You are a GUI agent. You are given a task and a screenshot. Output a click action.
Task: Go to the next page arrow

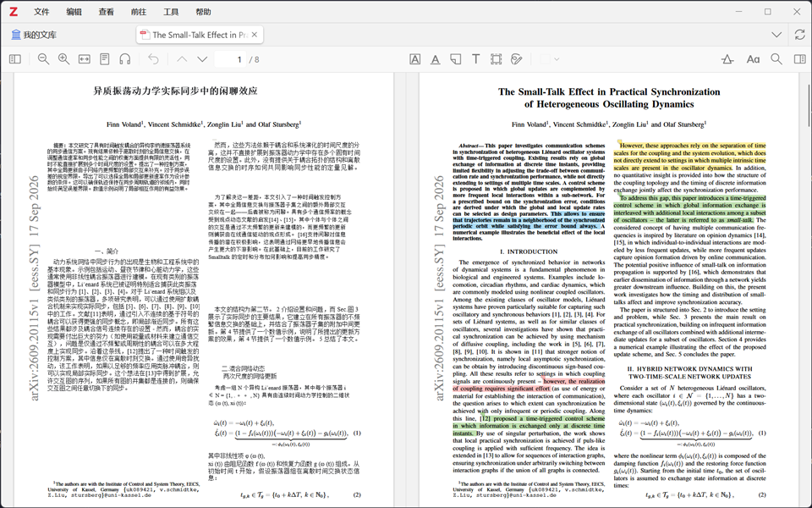[202, 59]
